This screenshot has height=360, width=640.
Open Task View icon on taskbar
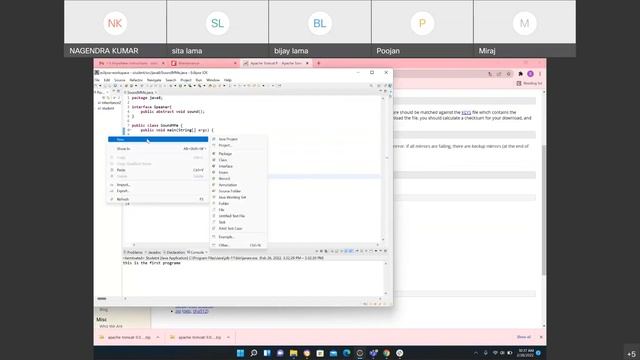[x=267, y=353]
